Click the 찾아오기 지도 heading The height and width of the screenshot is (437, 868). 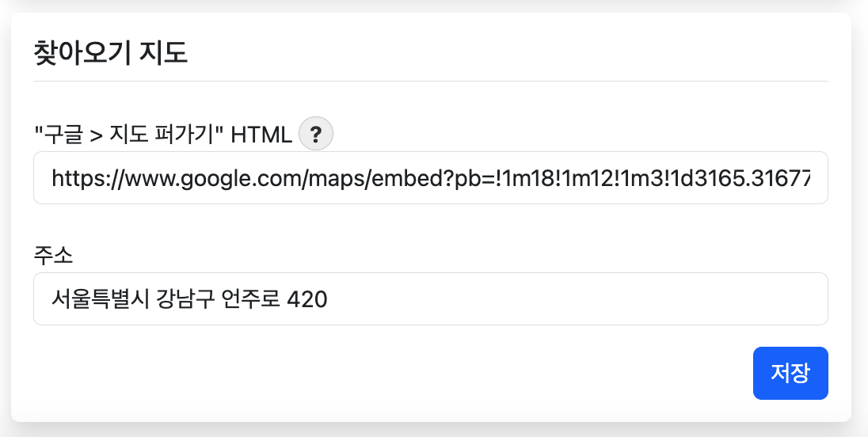111,52
